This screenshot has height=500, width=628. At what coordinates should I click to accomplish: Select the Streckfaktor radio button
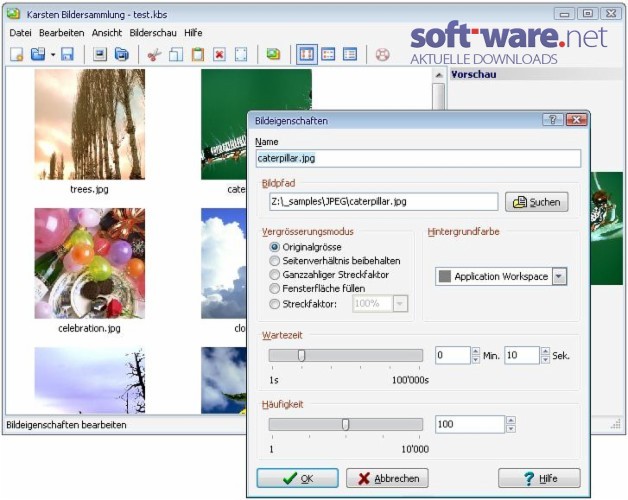(274, 304)
